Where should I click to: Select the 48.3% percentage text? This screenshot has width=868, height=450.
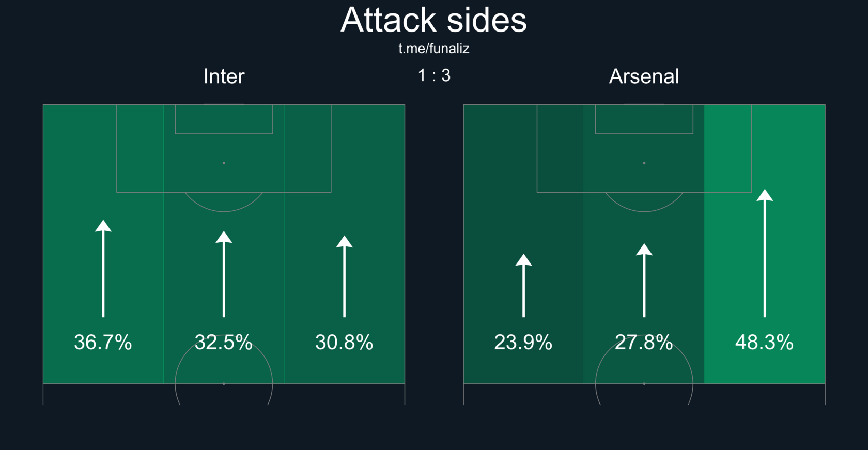764,342
